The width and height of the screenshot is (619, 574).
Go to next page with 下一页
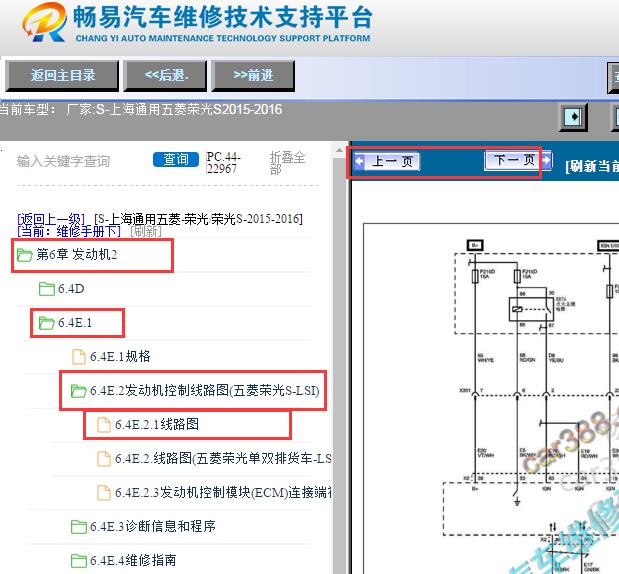[518, 160]
